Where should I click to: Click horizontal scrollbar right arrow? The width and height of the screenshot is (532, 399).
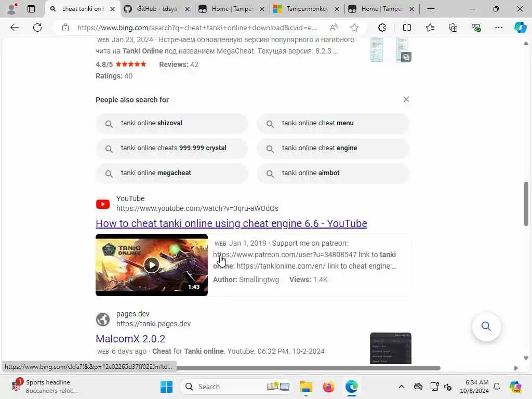[x=516, y=368]
